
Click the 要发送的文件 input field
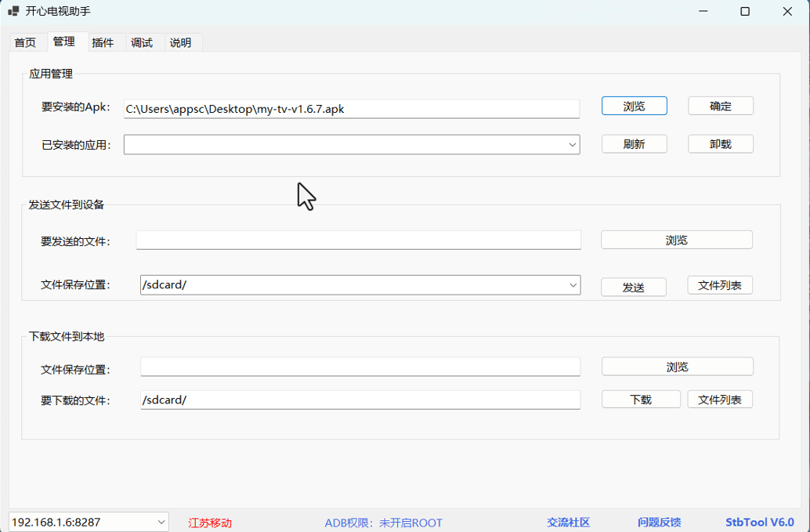359,241
